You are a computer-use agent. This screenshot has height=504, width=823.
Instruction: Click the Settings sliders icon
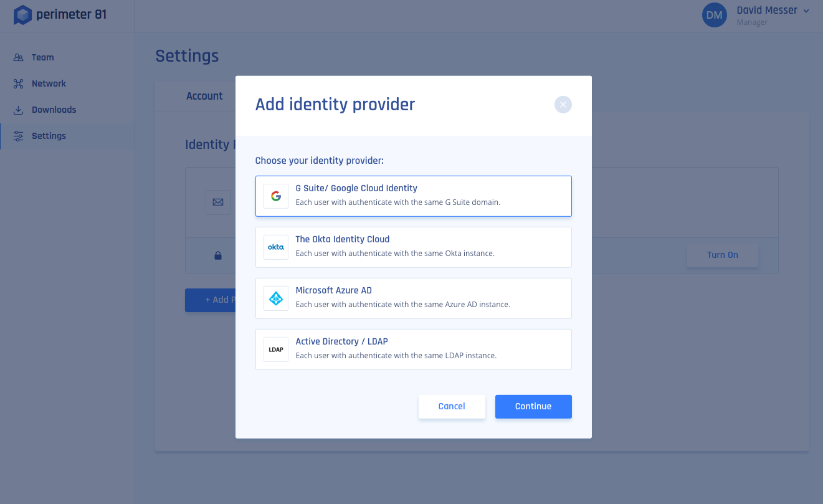pyautogui.click(x=18, y=136)
